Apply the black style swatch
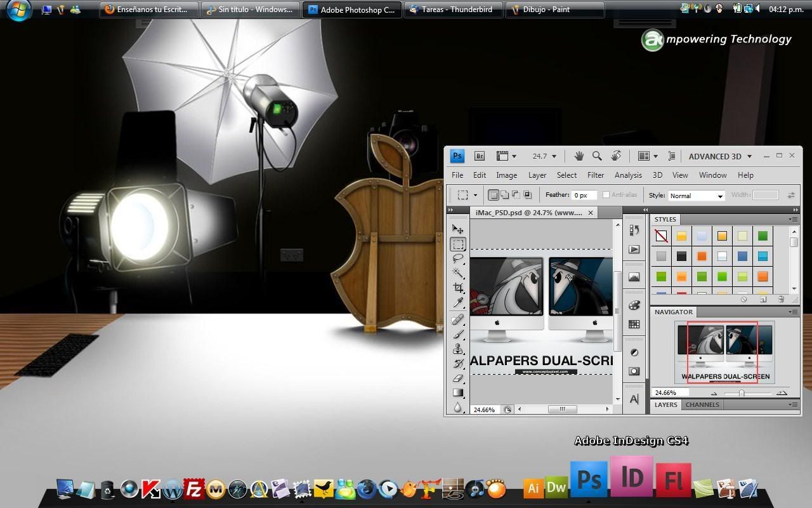 [681, 257]
